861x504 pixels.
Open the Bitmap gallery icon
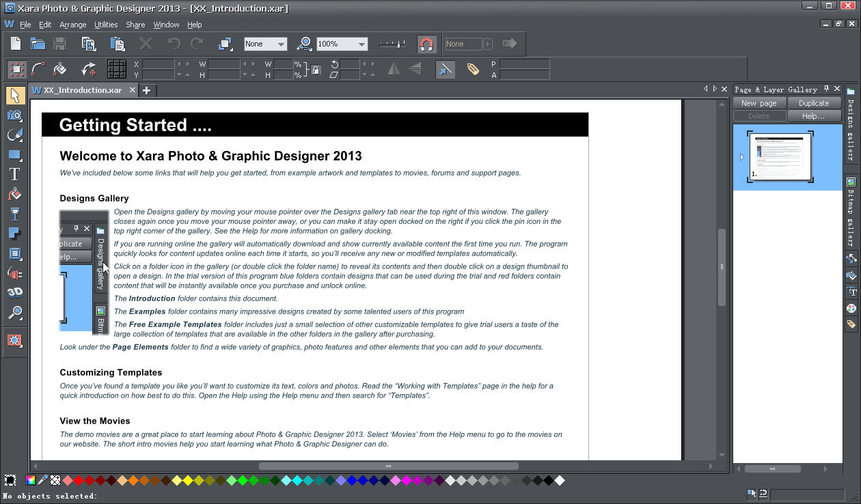(851, 182)
